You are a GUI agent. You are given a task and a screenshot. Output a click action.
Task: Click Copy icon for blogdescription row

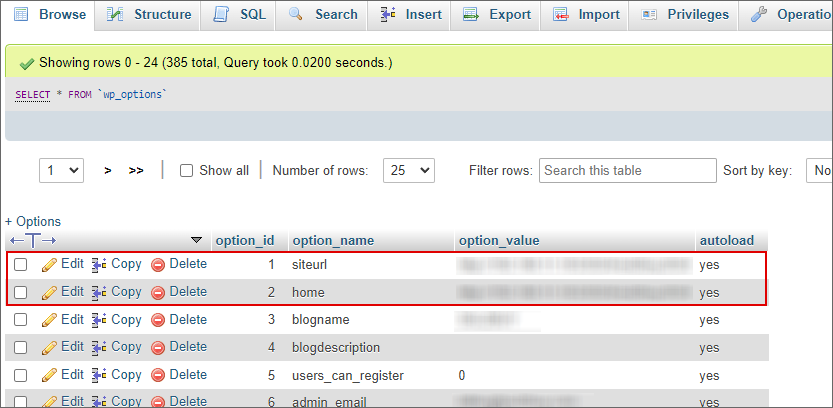pos(99,347)
